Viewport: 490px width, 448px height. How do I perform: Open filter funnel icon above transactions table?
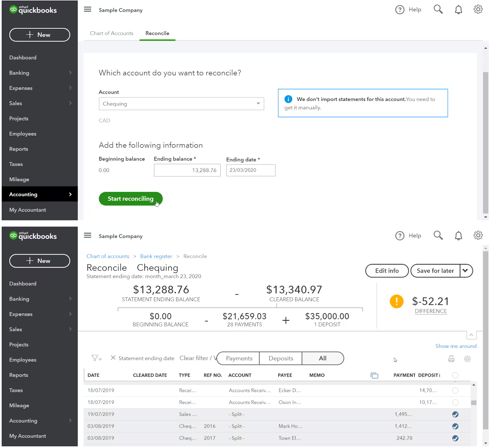point(96,358)
